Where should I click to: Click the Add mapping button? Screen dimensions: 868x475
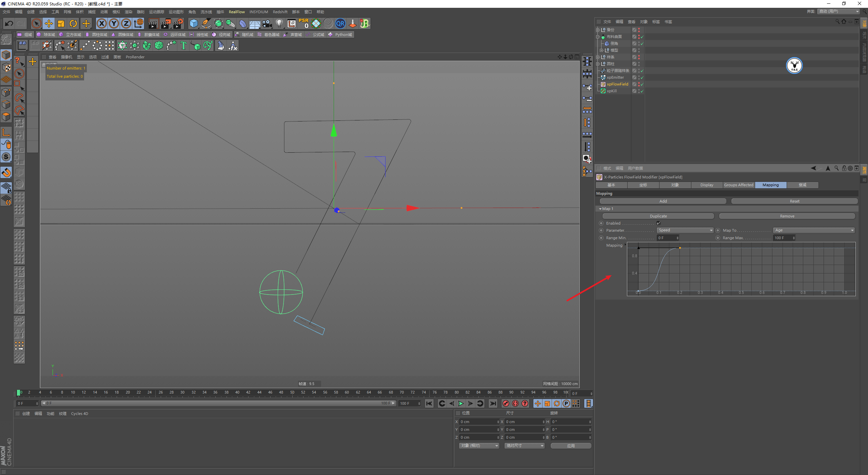(x=663, y=201)
